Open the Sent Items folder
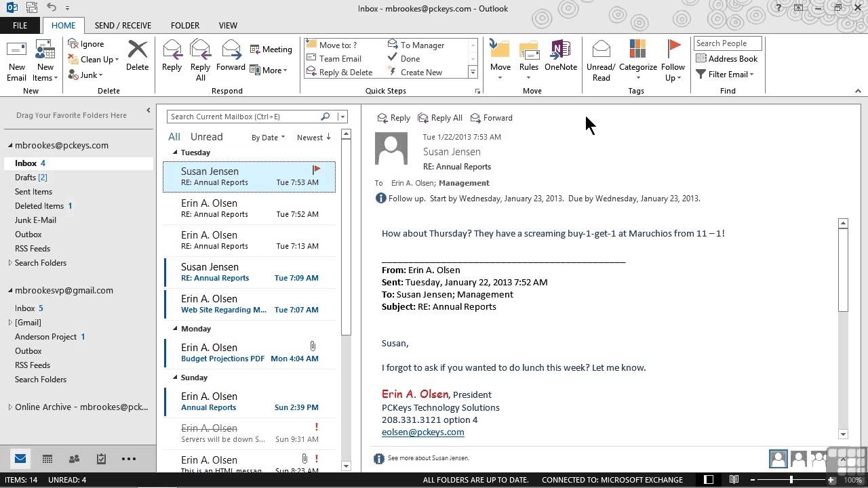868x488 pixels. coord(33,192)
